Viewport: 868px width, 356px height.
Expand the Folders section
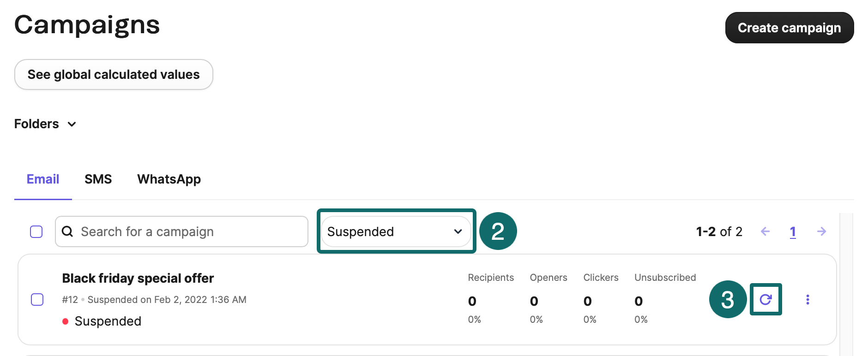coord(45,124)
